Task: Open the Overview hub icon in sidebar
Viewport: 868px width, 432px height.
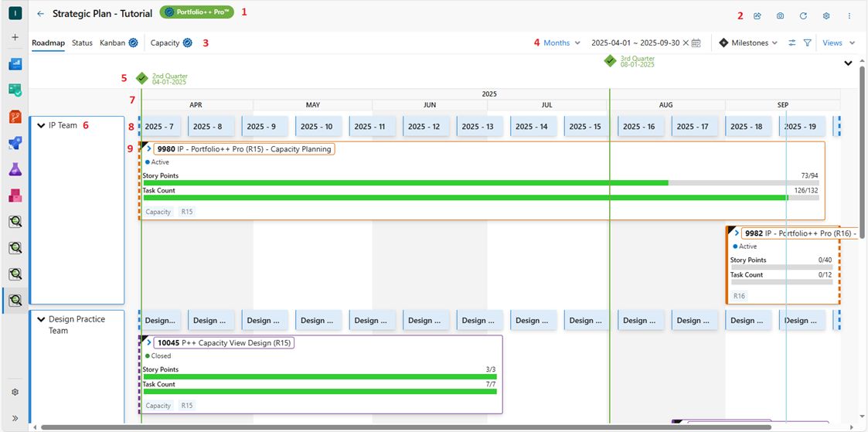Action: [x=15, y=64]
